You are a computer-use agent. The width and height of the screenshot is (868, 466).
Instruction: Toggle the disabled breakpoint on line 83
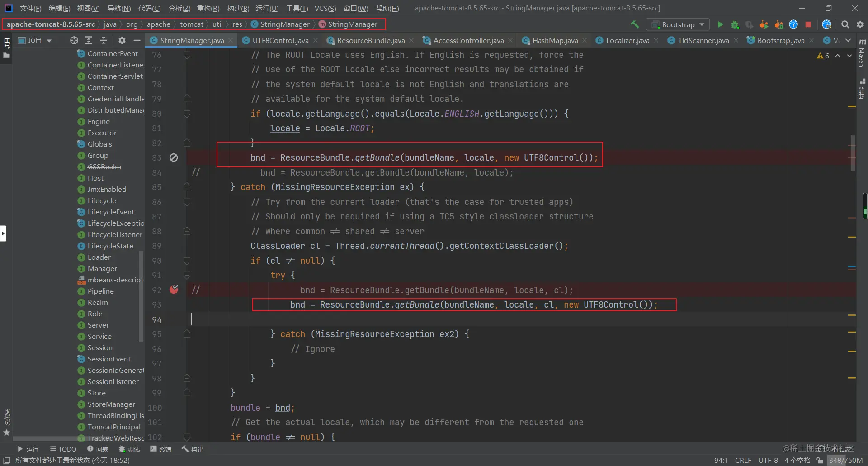tap(174, 157)
